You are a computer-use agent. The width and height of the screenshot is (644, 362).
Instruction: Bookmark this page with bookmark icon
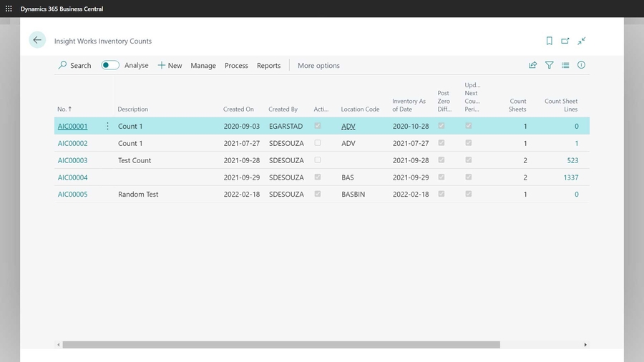(549, 41)
